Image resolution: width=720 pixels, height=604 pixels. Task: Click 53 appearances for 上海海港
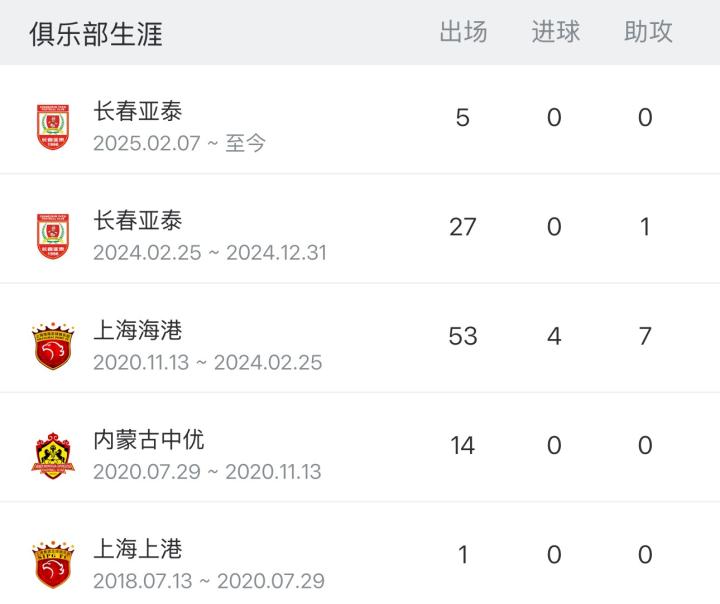point(463,336)
